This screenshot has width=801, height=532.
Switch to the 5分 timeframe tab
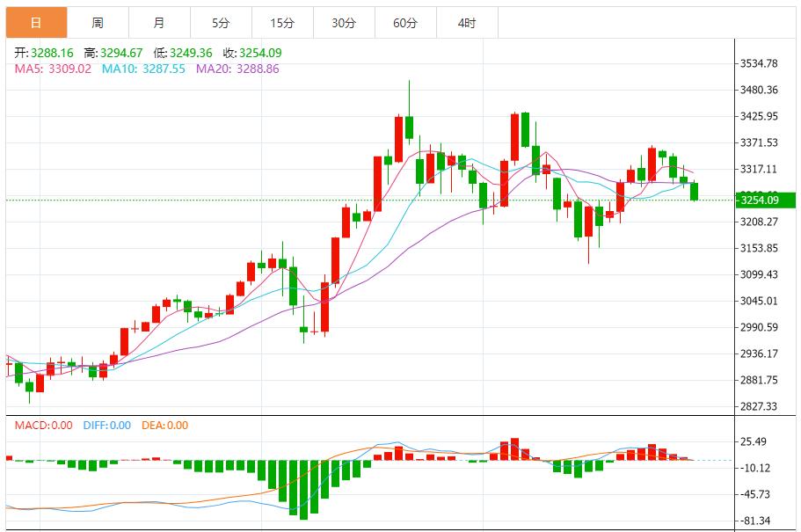220,23
